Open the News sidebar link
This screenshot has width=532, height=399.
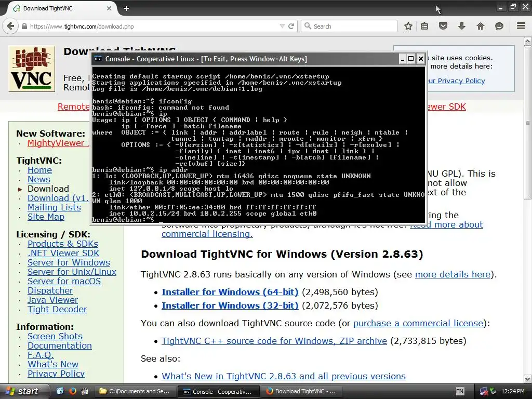pos(38,179)
